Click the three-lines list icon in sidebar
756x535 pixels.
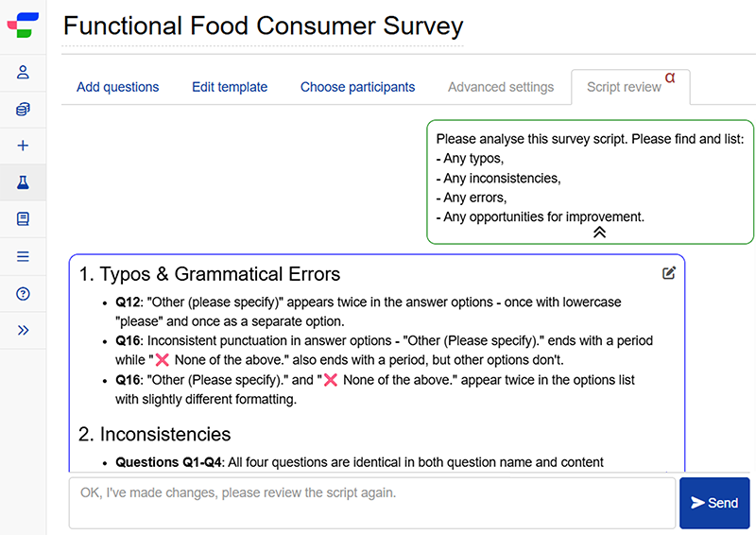24,256
